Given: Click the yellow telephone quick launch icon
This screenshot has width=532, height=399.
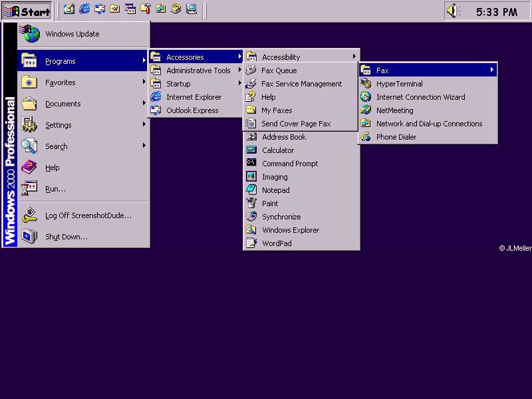Looking at the screenshot, I should pyautogui.click(x=176, y=9).
